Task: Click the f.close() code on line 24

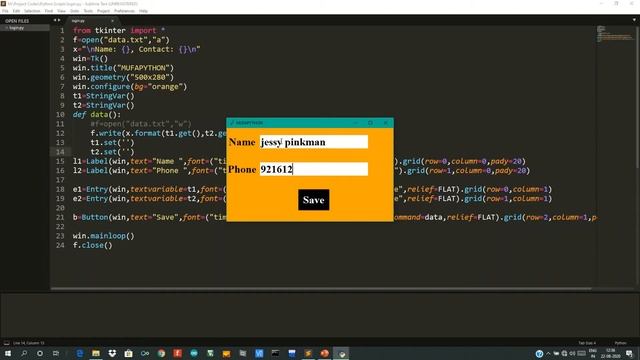Action: point(93,245)
